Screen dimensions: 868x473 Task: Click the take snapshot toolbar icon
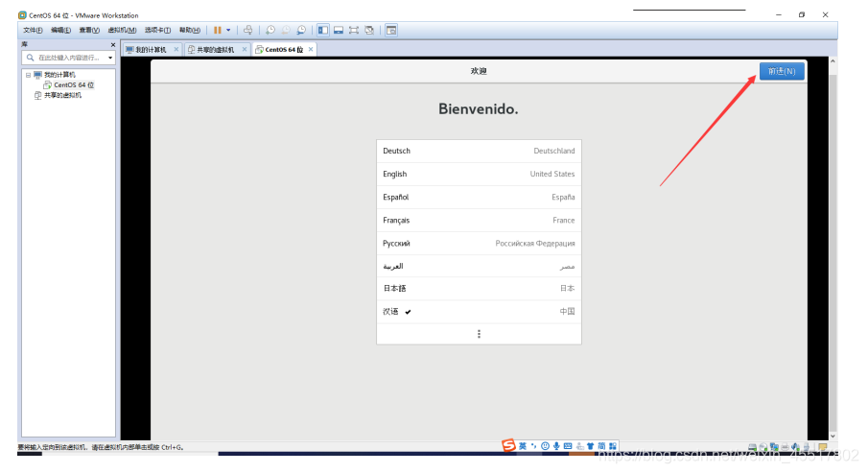pyautogui.click(x=270, y=31)
